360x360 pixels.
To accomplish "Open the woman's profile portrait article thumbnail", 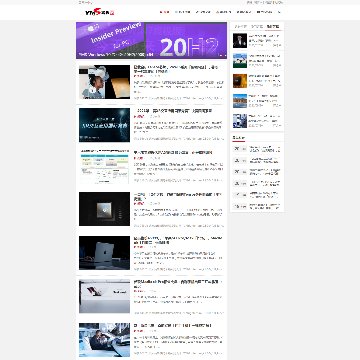I will [104, 82].
